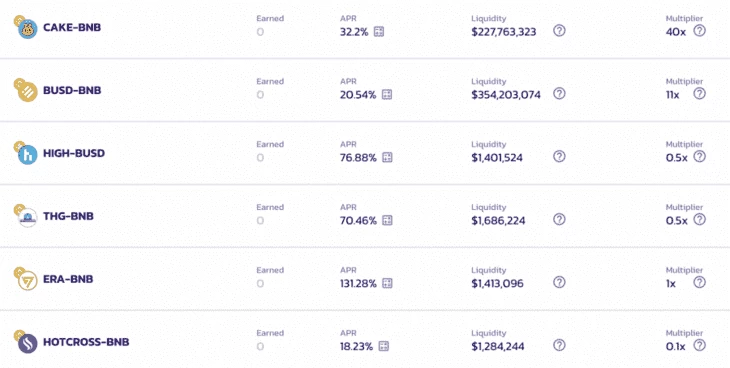Click the help icon next to $1,686,224
Viewport: 730px width, 368px height.
(x=559, y=219)
